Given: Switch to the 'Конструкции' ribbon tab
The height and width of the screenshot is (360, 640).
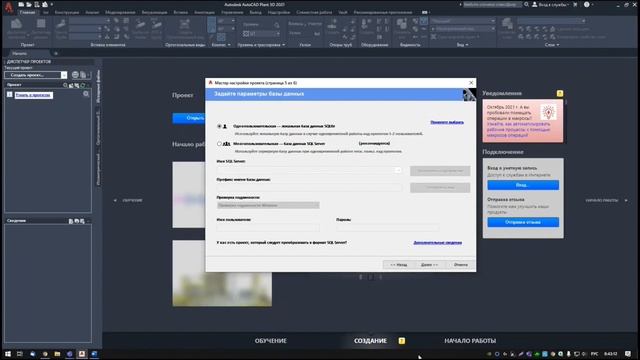Looking at the screenshot, I should [x=67, y=12].
